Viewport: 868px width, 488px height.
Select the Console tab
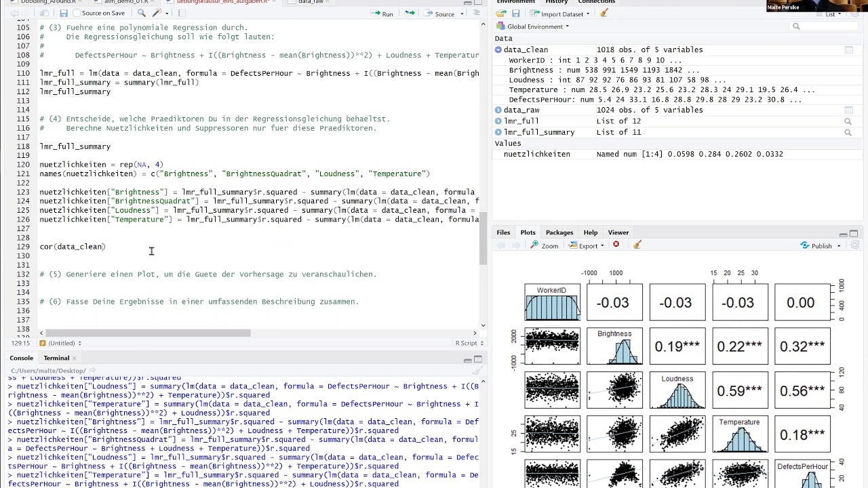pos(21,358)
